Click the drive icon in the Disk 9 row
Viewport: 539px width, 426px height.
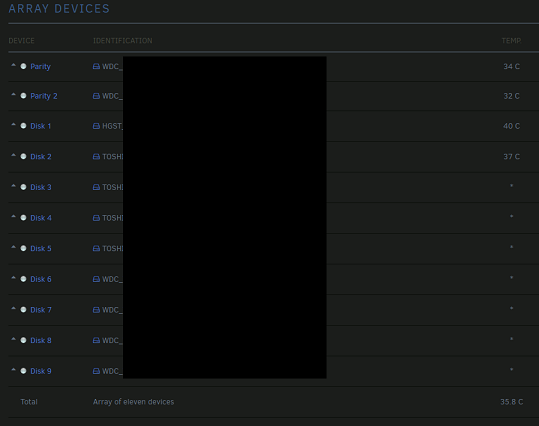[x=96, y=371]
